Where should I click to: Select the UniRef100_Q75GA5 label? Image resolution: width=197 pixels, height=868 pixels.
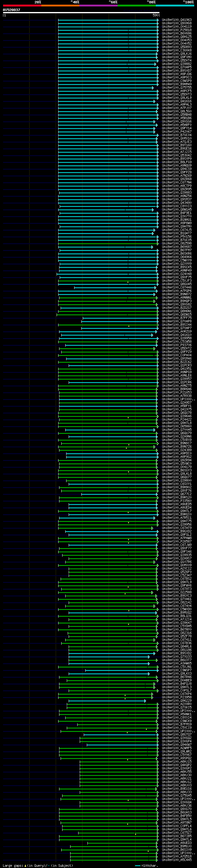[x=177, y=796]
